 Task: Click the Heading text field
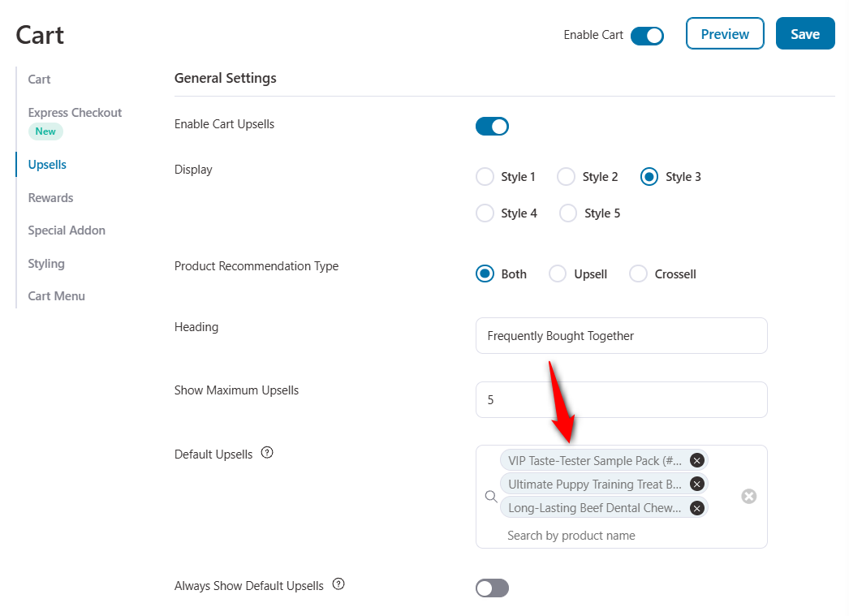[x=622, y=336]
